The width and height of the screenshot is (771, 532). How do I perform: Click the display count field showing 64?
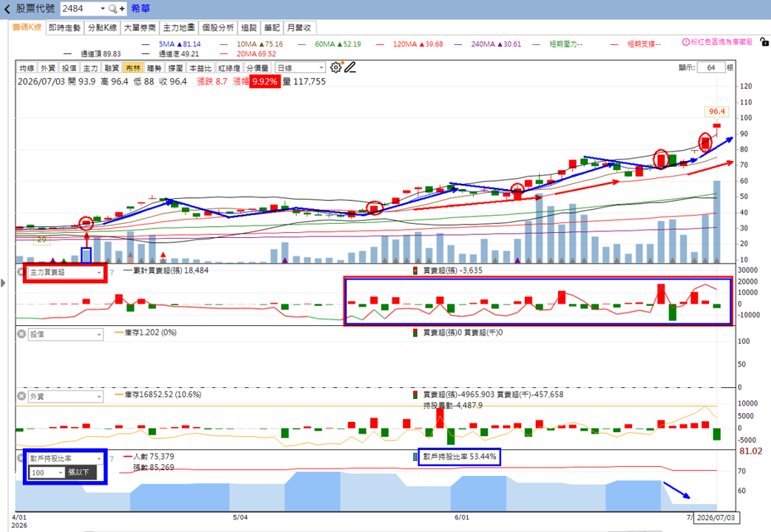click(x=710, y=67)
